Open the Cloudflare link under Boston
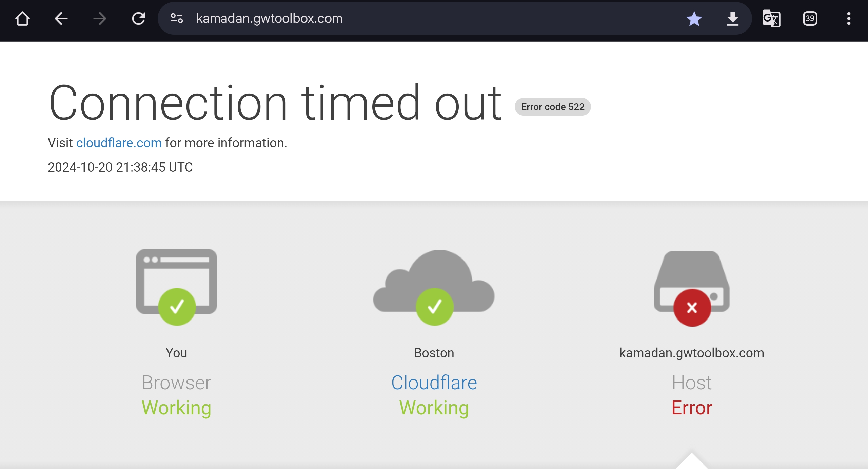This screenshot has width=868, height=474. pos(434,383)
